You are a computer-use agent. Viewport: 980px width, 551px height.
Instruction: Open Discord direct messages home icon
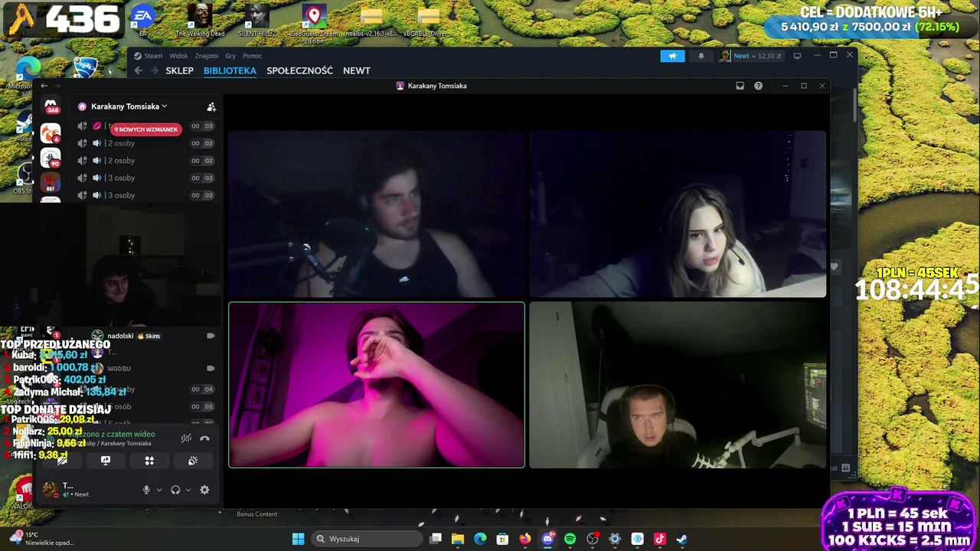pyautogui.click(x=51, y=106)
